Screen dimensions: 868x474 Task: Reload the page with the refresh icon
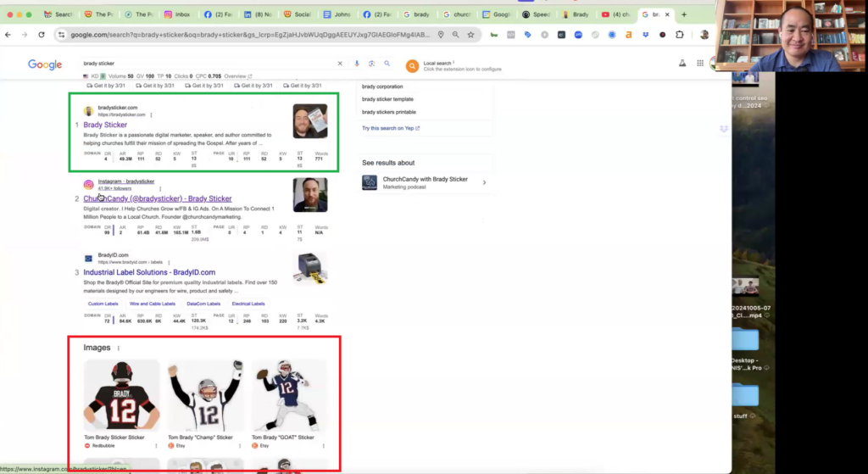point(42,34)
